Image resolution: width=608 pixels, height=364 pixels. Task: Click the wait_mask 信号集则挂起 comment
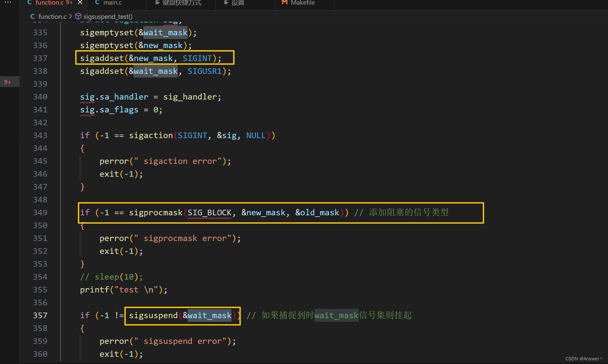330,315
